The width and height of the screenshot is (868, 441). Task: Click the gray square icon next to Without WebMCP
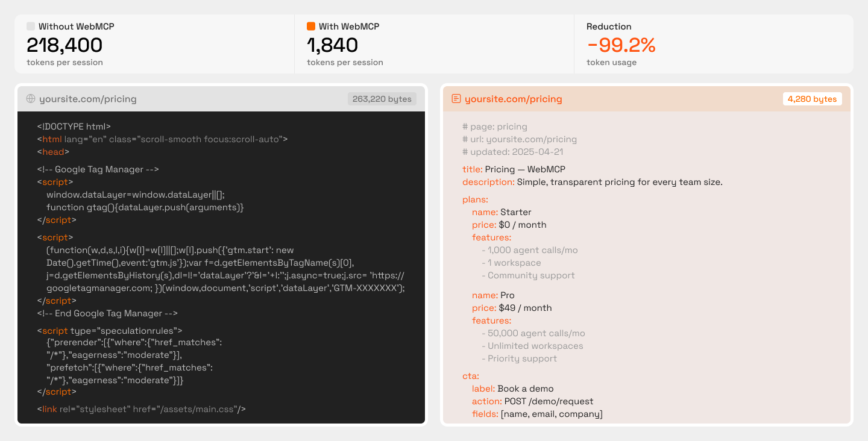(30, 26)
